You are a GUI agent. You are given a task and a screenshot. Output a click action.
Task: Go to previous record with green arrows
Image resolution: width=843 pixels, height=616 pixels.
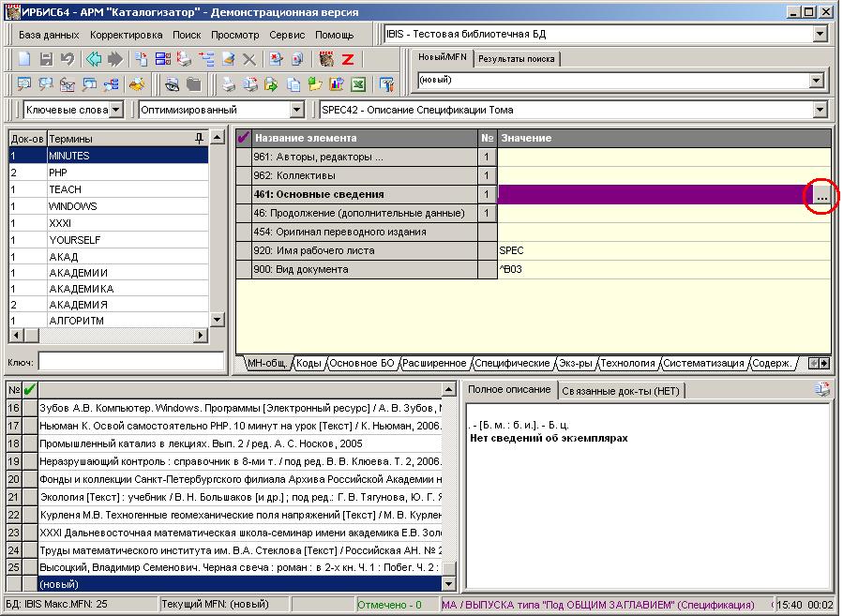(x=94, y=59)
